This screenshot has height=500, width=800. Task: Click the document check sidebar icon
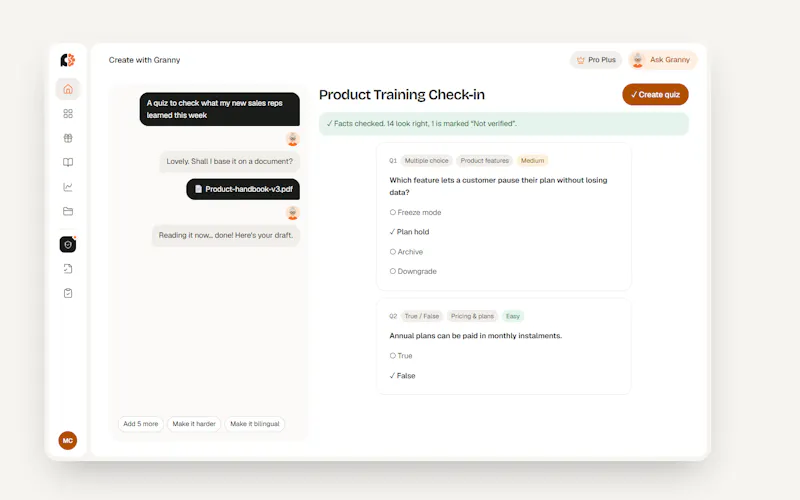tap(68, 269)
